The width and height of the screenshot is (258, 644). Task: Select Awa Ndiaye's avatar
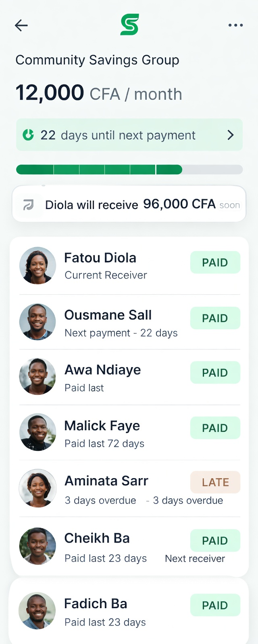coord(38,377)
